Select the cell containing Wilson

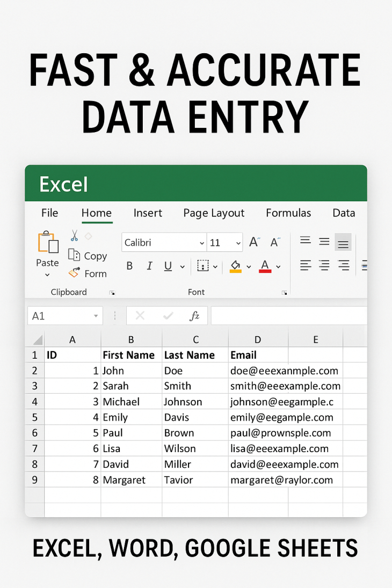point(195,448)
